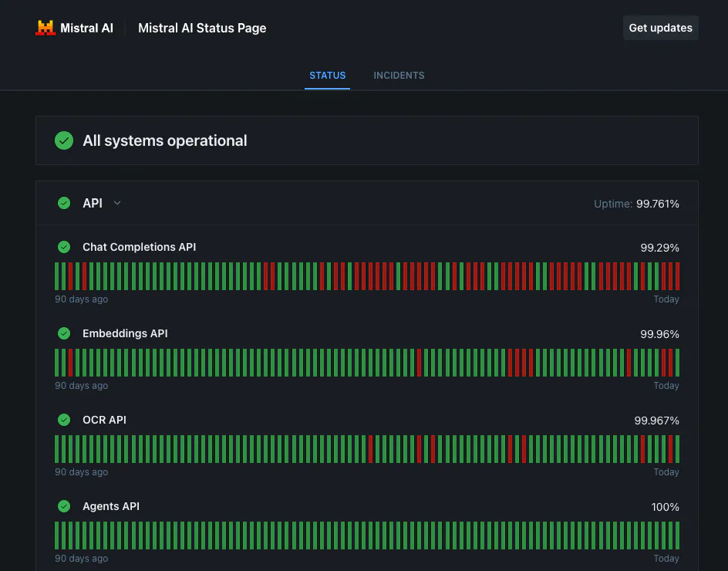Collapse the API group using the chevron
Viewport: 728px width, 571px height.
[117, 203]
